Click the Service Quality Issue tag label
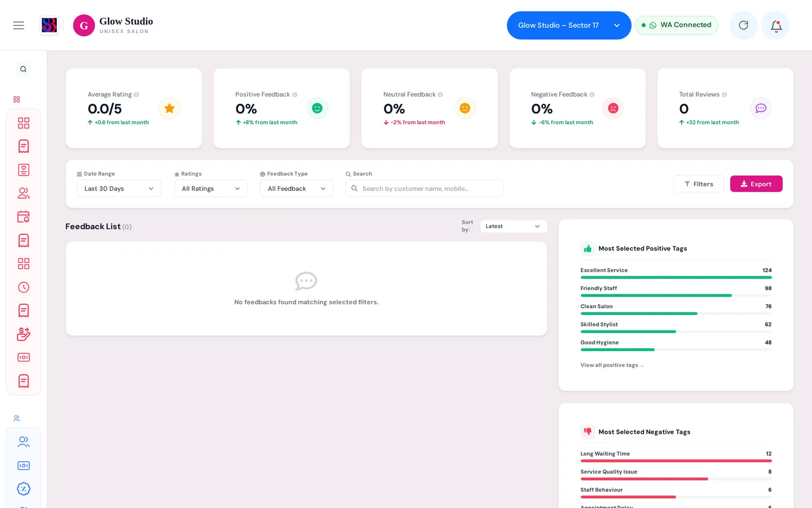 608,472
